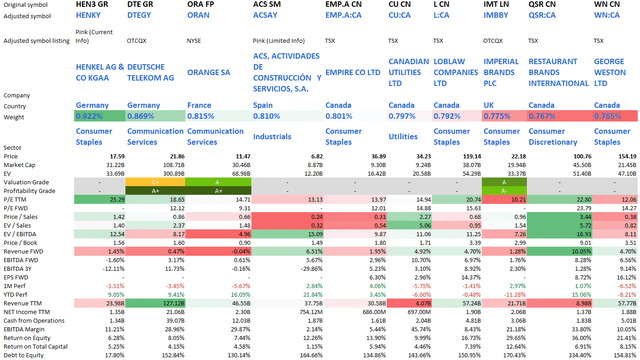
Task: Open the EMP.A:CA symbol link
Action: (x=343, y=16)
